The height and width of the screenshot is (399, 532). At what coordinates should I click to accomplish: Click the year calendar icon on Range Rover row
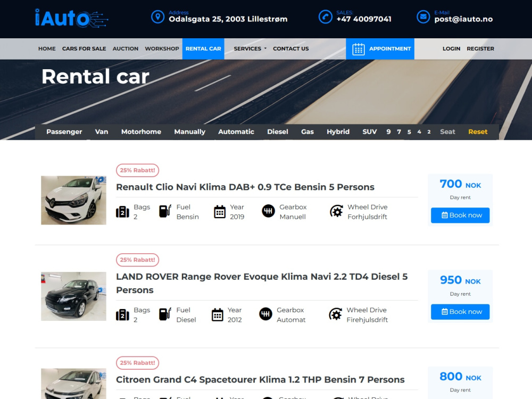pyautogui.click(x=217, y=315)
